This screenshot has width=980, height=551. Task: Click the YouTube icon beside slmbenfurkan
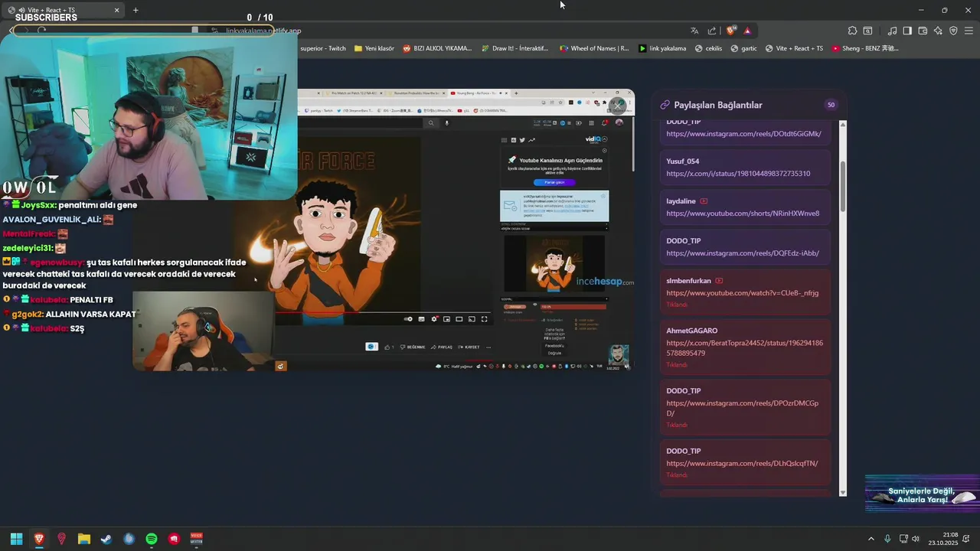click(719, 281)
